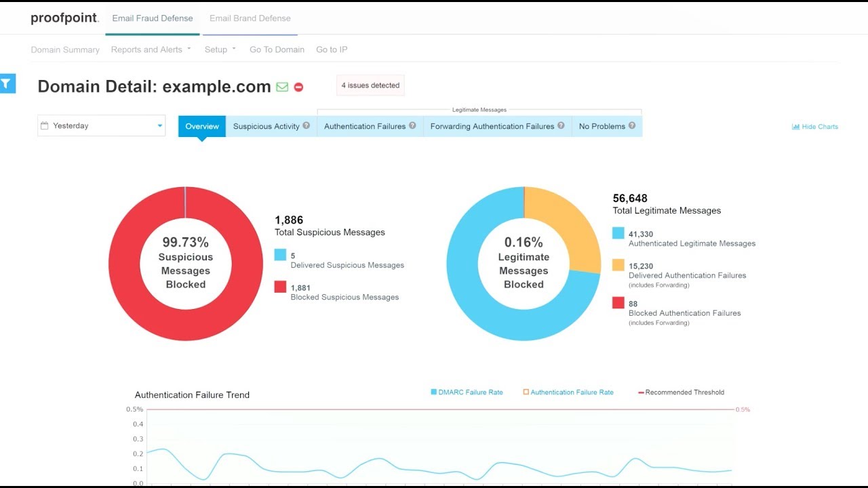
Task: Click the envelope icon next to example.com
Action: tap(282, 87)
